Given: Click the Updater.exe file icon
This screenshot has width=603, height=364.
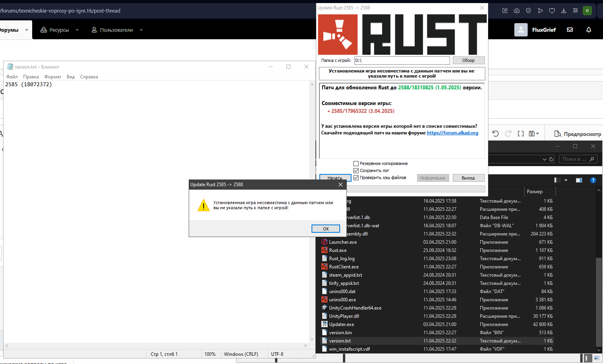Looking at the screenshot, I should pos(324,324).
